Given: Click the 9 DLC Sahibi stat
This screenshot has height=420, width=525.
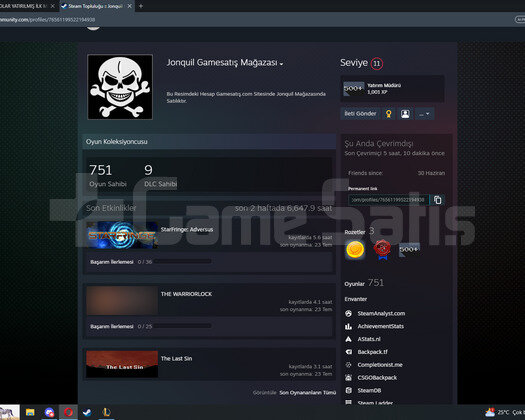Looking at the screenshot, I should [x=160, y=176].
